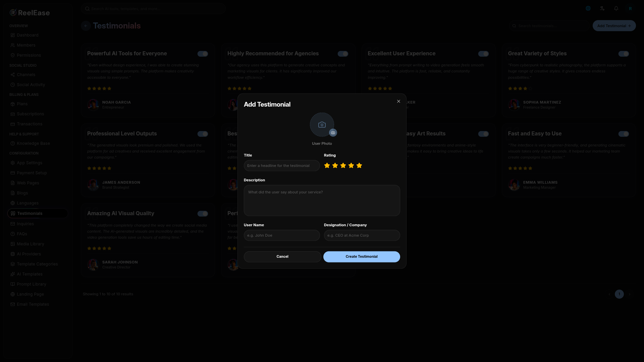Go to pagination page 1
Viewport: 644px width, 362px height.
click(619, 294)
